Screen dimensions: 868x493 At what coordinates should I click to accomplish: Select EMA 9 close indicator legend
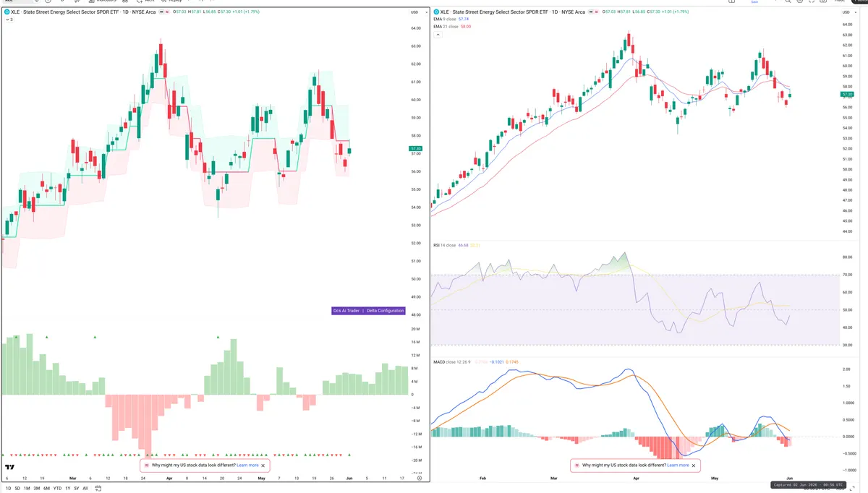click(444, 20)
